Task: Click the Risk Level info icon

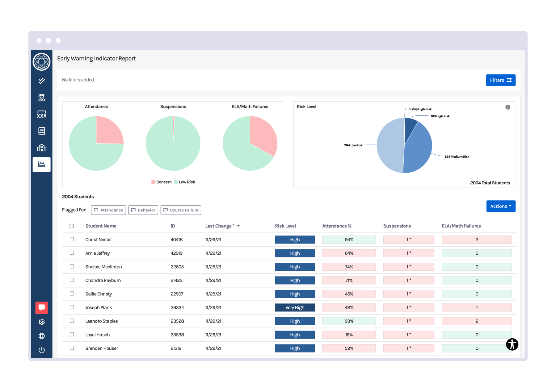Action: tap(508, 107)
